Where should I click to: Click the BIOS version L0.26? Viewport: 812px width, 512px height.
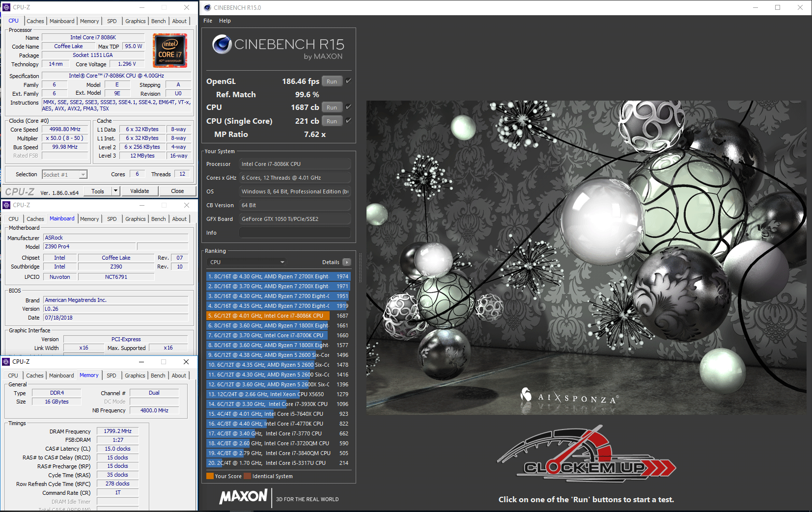[116, 309]
